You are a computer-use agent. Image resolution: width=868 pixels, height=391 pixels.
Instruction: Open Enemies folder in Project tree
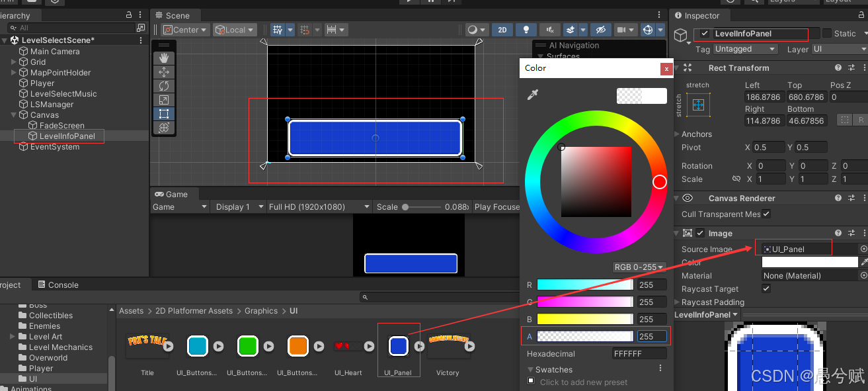[x=44, y=326]
